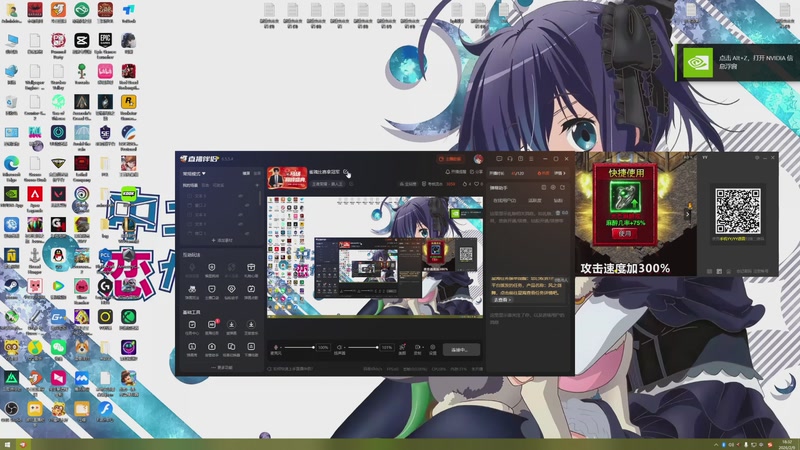Image resolution: width=800 pixels, height=450 pixels.
Task: Toggle visibility of the second source row
Action: [247, 205]
